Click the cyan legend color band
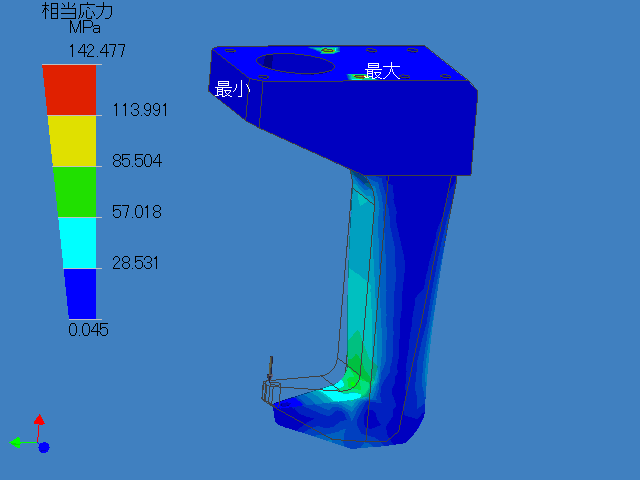 pyautogui.click(x=78, y=243)
